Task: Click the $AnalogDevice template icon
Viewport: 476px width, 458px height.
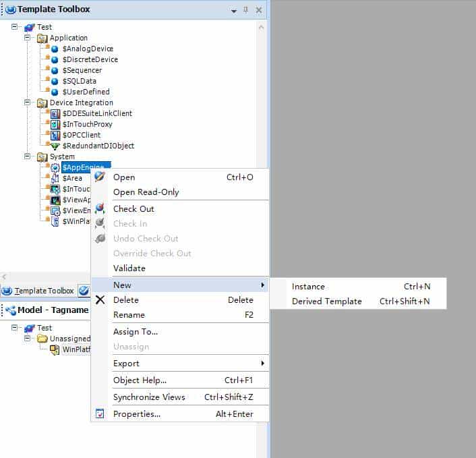Action: (x=55, y=49)
